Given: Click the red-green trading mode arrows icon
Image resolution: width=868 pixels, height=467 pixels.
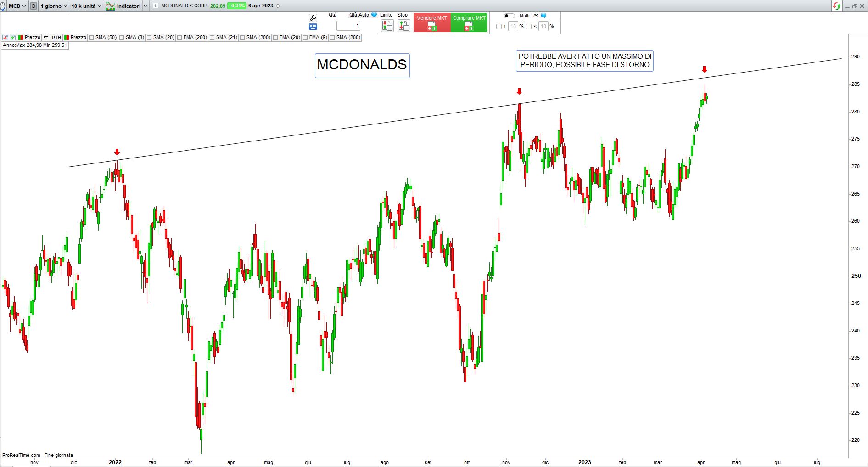Looking at the screenshot, I should [837, 6].
